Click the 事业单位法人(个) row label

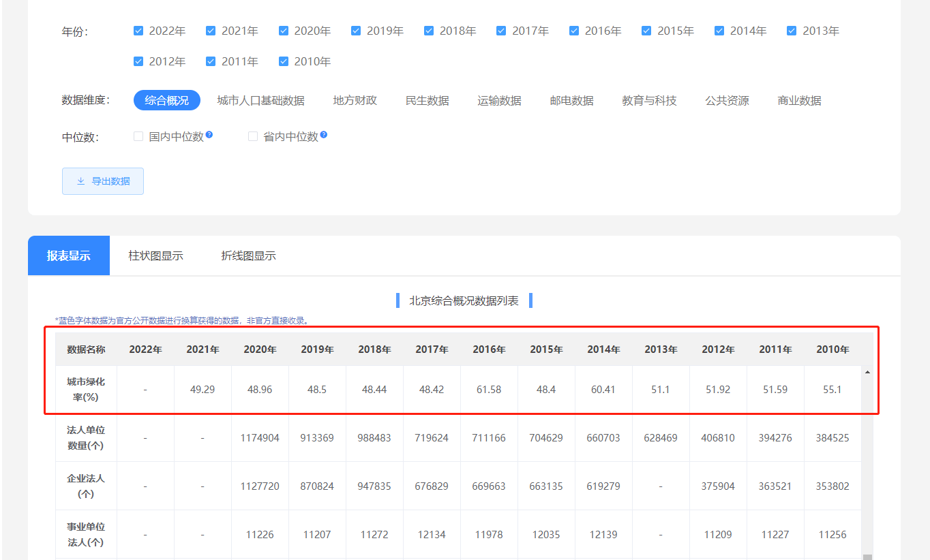(87, 535)
